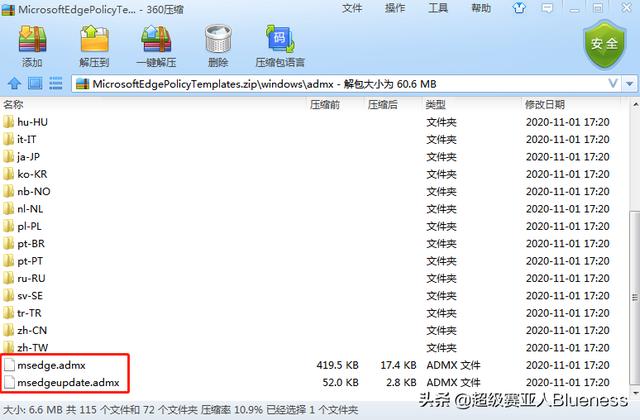Click the scrollbar down arrow
The image size is (640, 420).
click(x=635, y=393)
